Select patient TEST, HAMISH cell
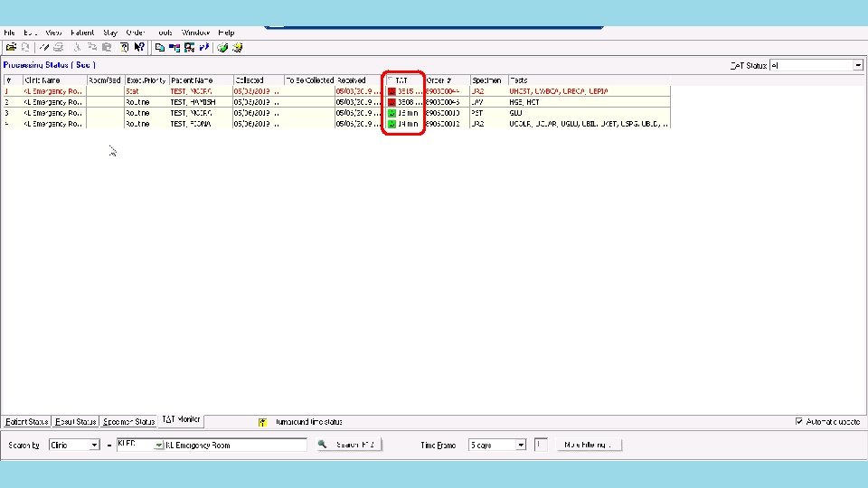 [x=201, y=102]
